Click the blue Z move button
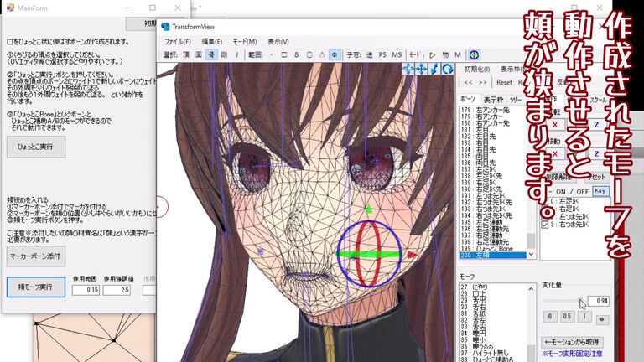Screen dimensions: 644x362 coord(597,154)
